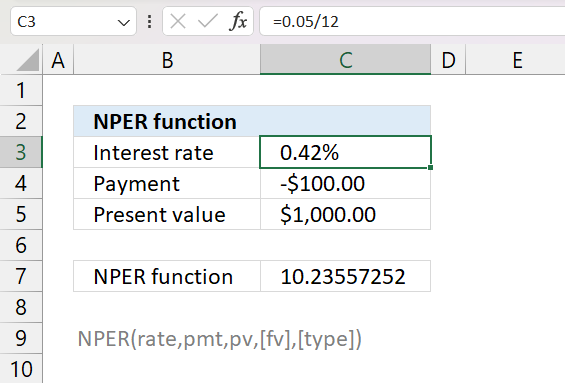Select the 'Payment' label cell

[x=167, y=183]
